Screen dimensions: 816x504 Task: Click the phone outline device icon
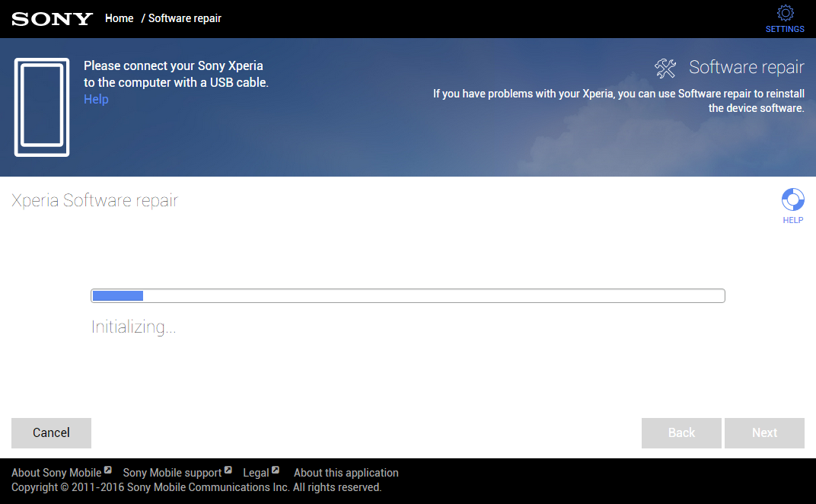(42, 107)
